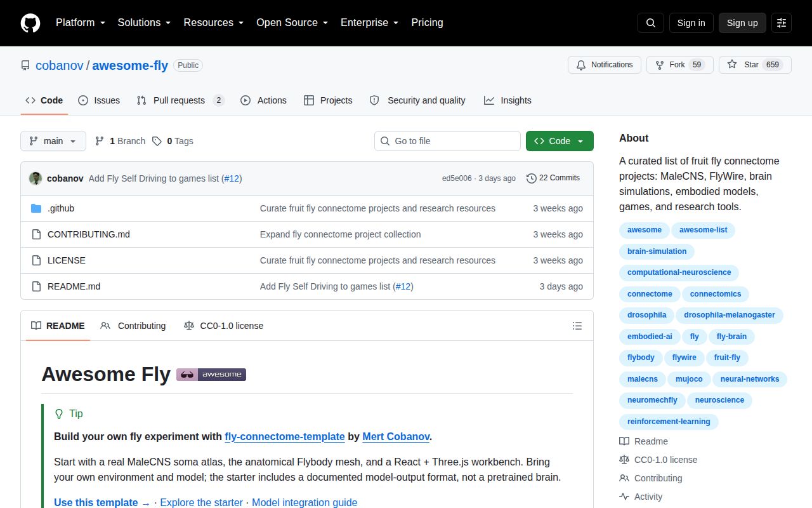Click the Sign up button

pyautogui.click(x=742, y=23)
